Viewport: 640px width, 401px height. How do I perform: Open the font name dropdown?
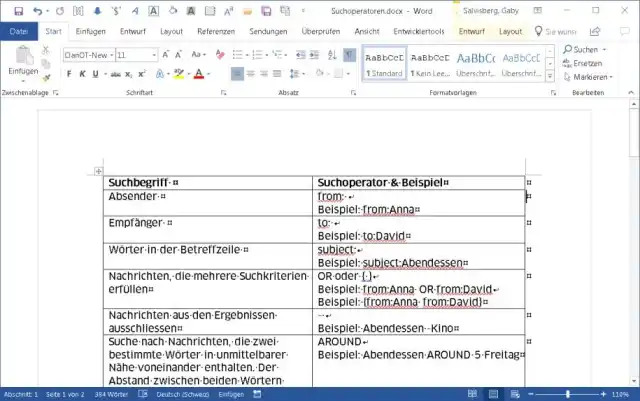point(110,55)
